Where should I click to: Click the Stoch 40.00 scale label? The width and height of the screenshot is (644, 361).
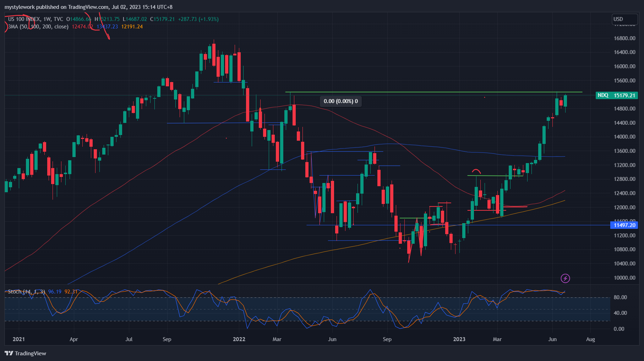click(620, 313)
